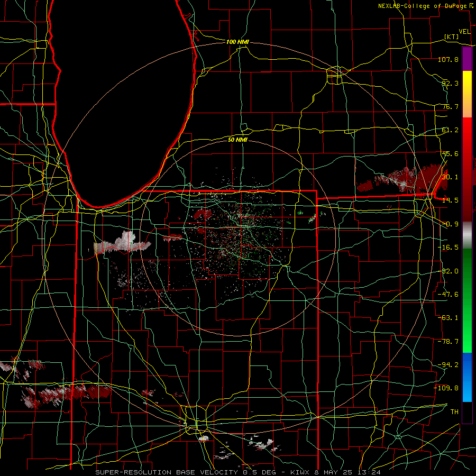
Task: Pick the purple segment of the velocity color bar
Action: (467, 59)
